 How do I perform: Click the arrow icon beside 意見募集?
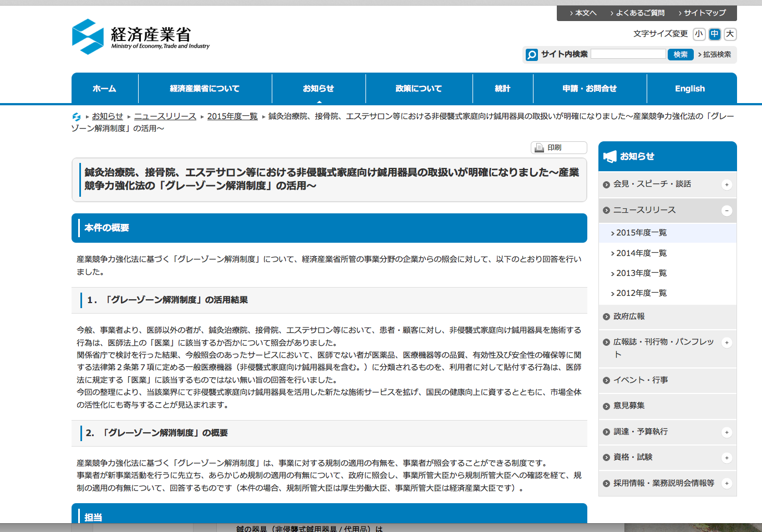(606, 406)
